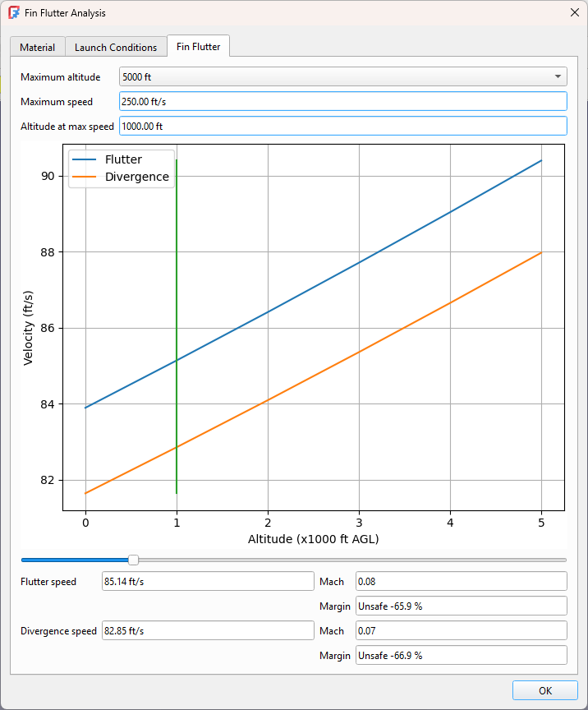Switch to the Material tab
The height and width of the screenshot is (710, 588).
tap(37, 47)
